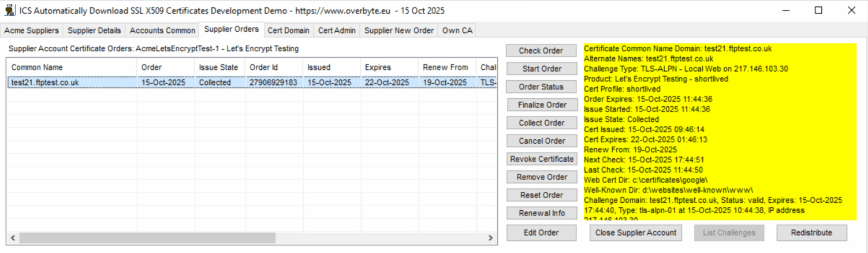Click the Revoke Certificate button
This screenshot has width=868, height=253.
(541, 159)
